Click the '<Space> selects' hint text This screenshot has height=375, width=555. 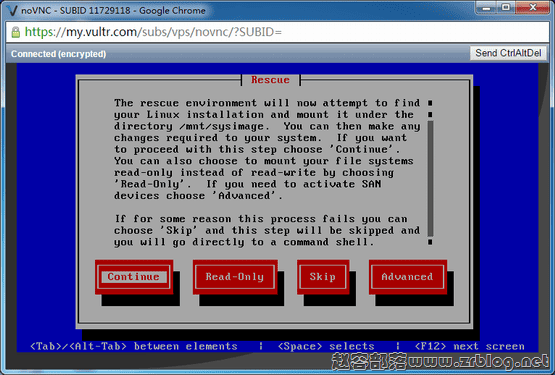[326, 346]
